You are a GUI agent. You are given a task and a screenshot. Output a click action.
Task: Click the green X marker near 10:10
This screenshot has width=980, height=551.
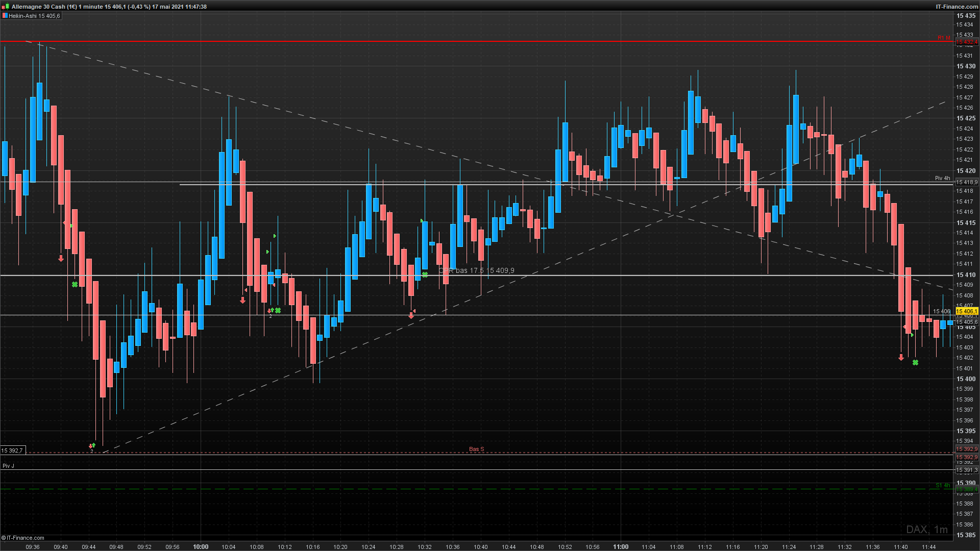[278, 310]
